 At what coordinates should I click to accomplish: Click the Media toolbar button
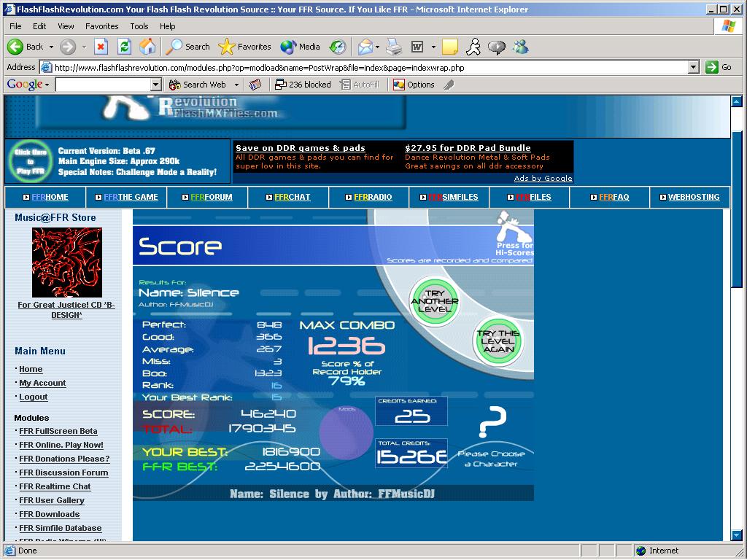[300, 47]
